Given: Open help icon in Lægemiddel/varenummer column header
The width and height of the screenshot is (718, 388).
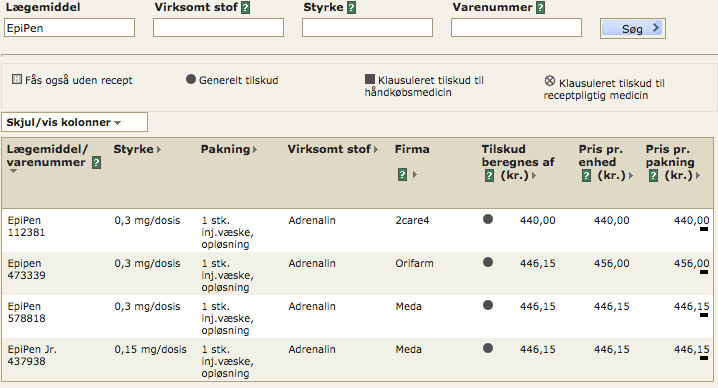Looking at the screenshot, I should [96, 163].
